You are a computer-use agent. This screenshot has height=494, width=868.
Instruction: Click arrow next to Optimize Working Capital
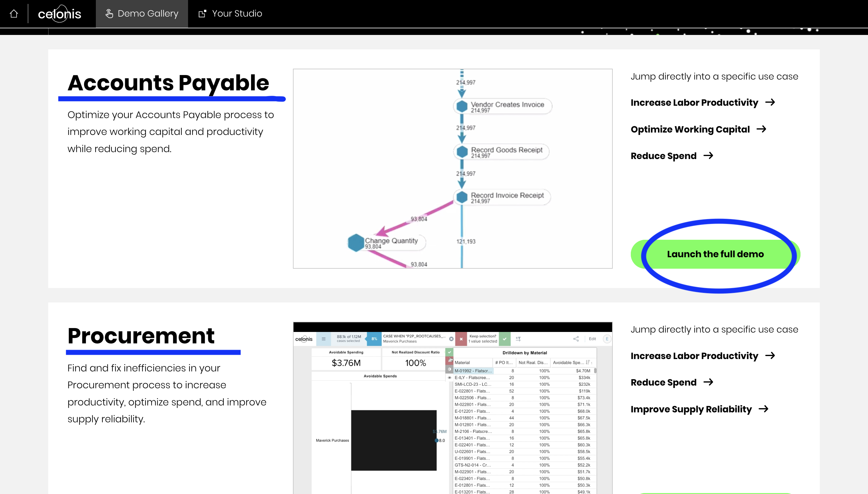point(761,129)
